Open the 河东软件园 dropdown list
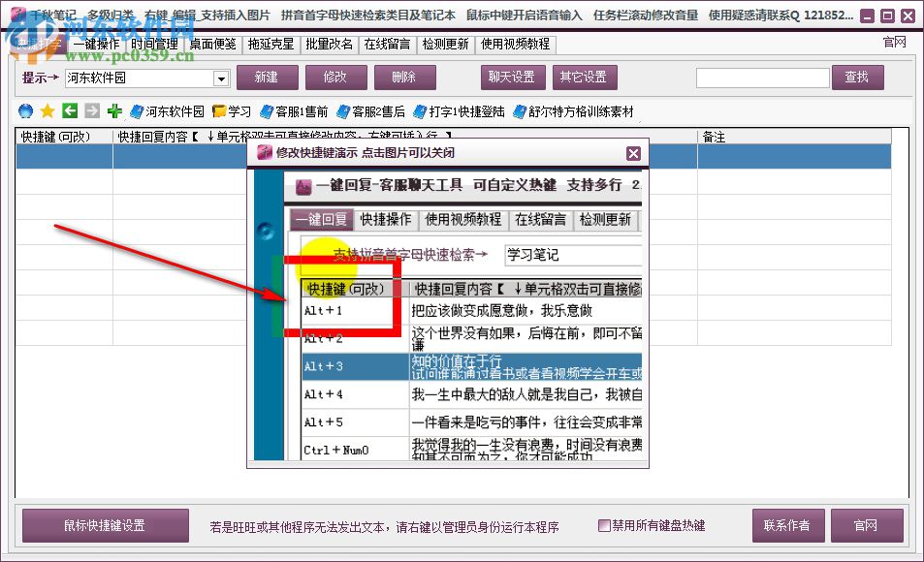 pos(222,78)
